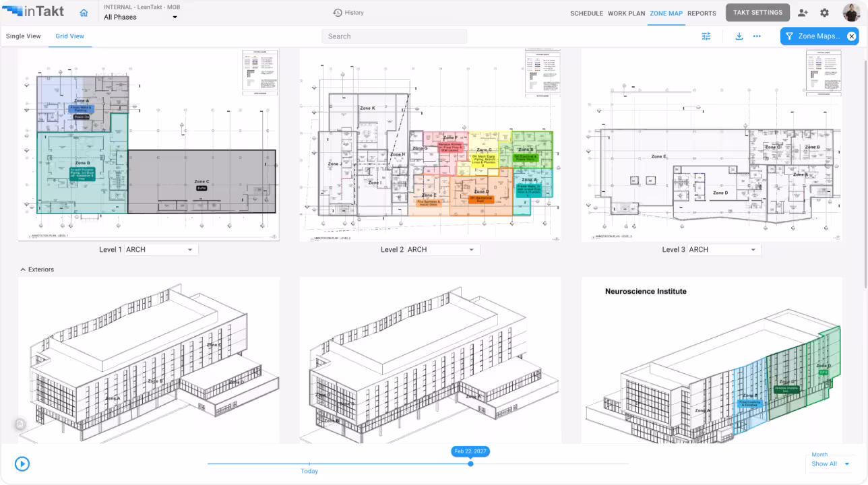Select Single View tab

pos(24,36)
